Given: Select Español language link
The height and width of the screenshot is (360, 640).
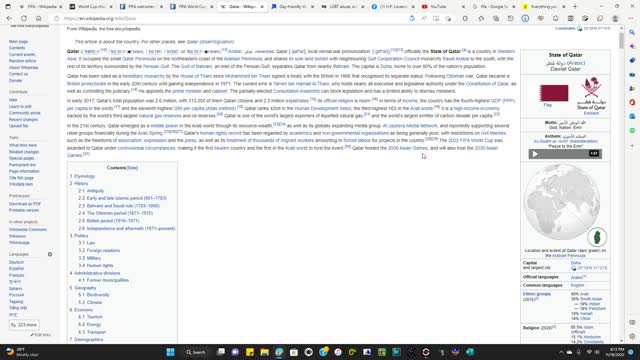Looking at the screenshot, I should coord(16,269).
